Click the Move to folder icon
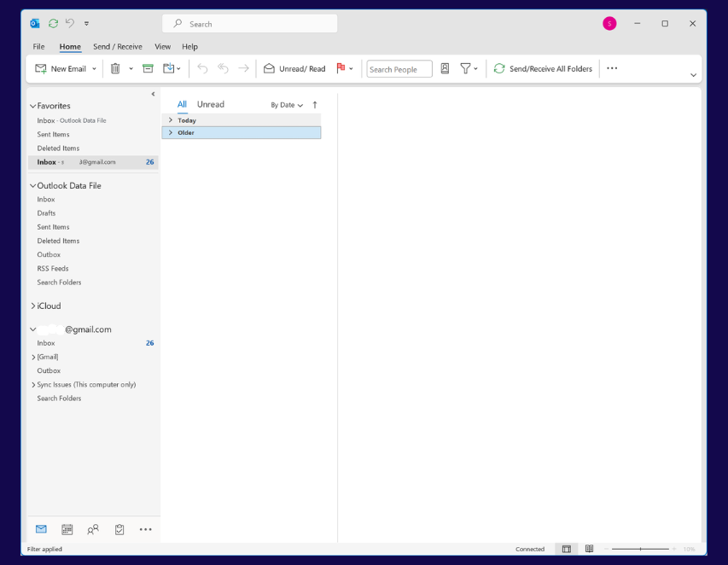Viewport: 728px width, 565px height. (169, 69)
